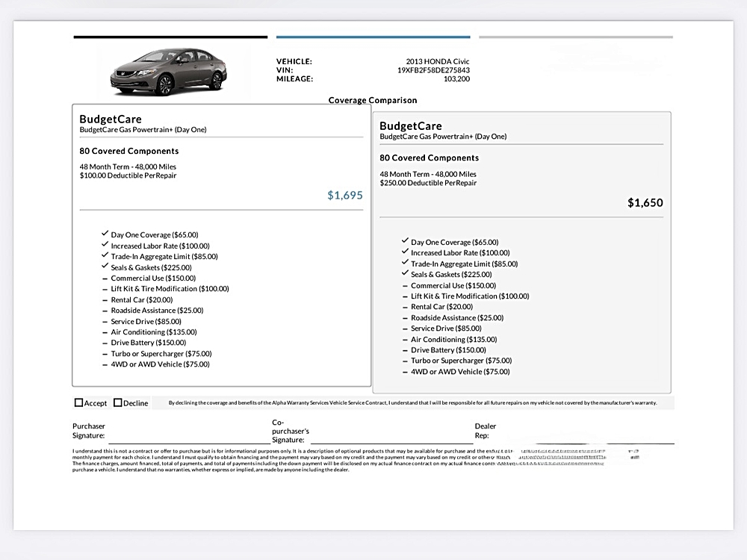747x560 pixels.
Task: Click Increased Labor Rate in $1,695 plan
Action: click(160, 246)
